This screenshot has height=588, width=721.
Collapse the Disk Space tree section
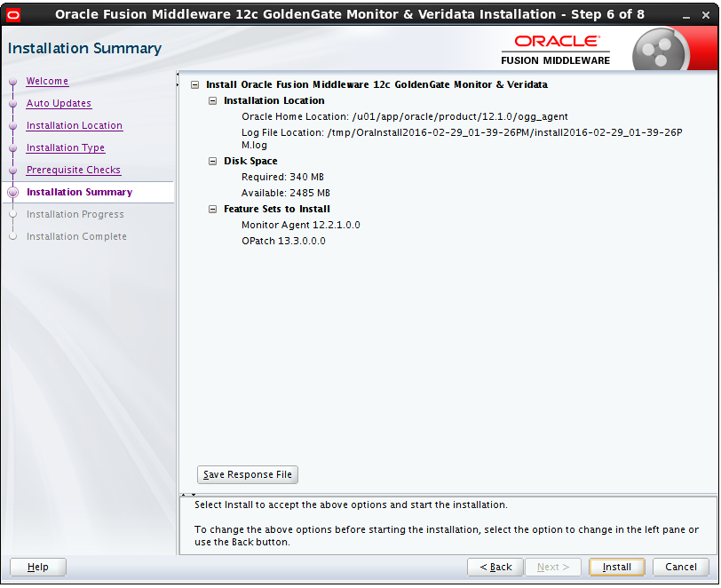pos(212,161)
